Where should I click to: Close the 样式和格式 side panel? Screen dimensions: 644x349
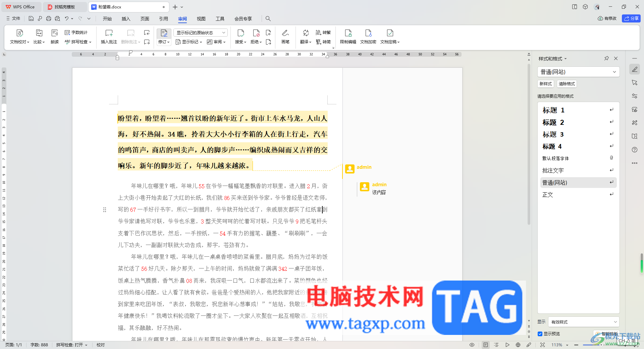coord(616,58)
